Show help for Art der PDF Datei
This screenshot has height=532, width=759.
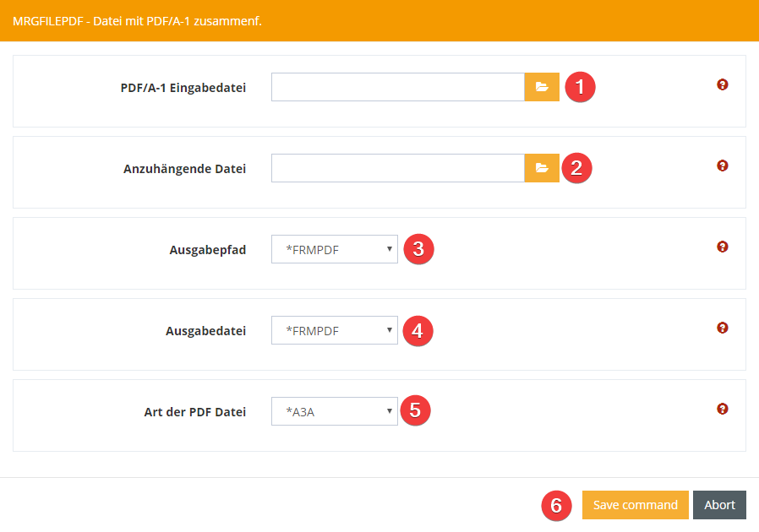click(x=723, y=409)
